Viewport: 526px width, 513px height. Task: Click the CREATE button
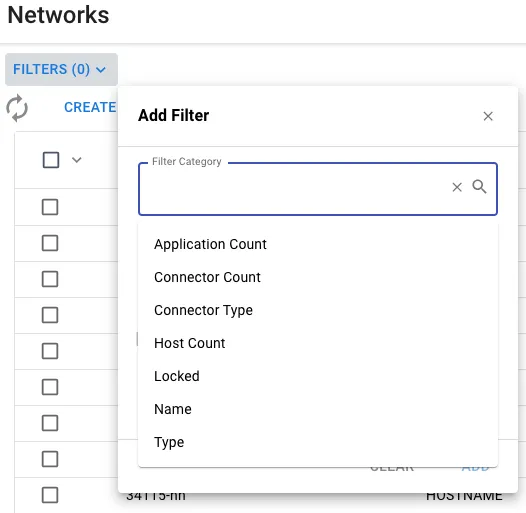point(90,107)
